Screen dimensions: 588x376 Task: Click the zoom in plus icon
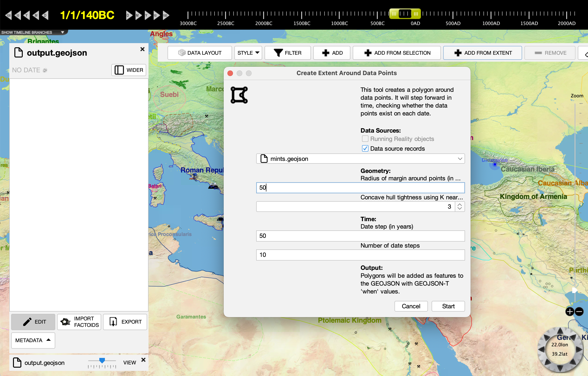click(x=570, y=312)
